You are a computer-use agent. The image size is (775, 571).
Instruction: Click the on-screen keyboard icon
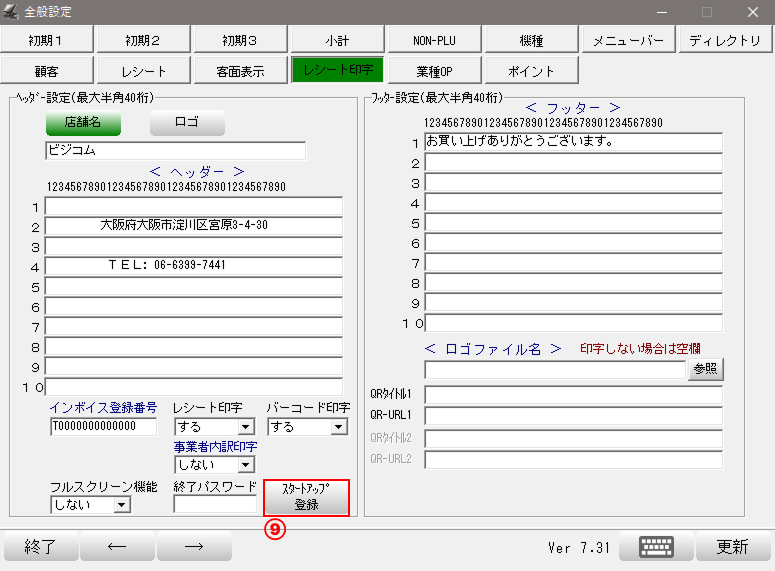(656, 546)
